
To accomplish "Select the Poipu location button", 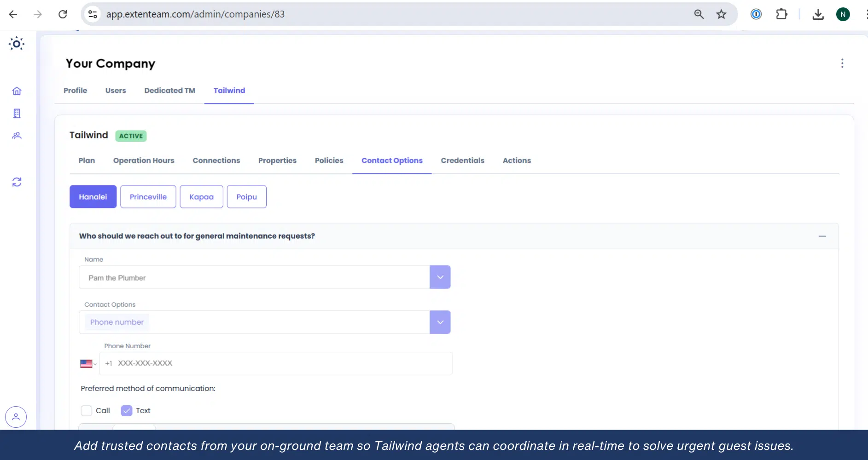I will point(246,197).
